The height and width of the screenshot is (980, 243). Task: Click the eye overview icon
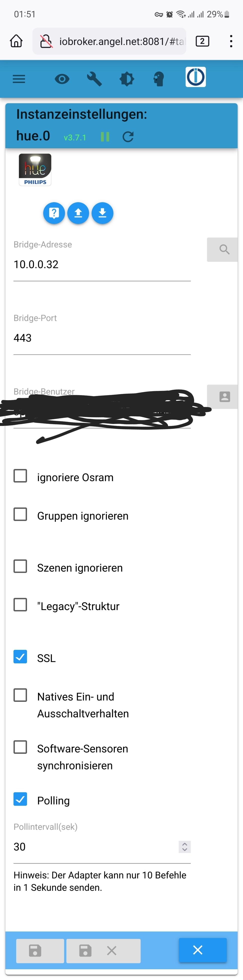(62, 79)
